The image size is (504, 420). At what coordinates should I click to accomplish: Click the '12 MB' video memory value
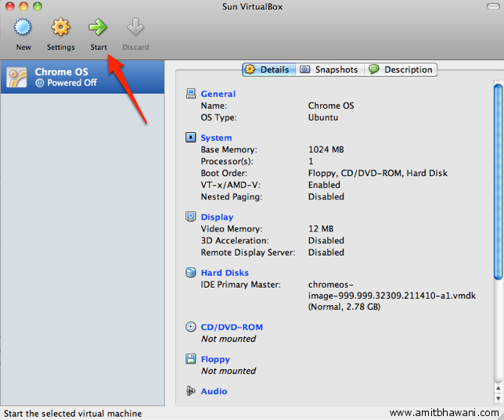[321, 229]
